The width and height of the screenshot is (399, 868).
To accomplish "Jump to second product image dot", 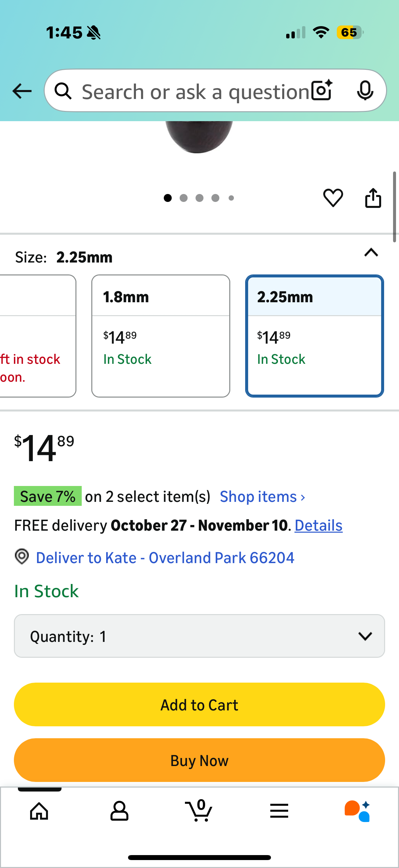I will (x=184, y=198).
